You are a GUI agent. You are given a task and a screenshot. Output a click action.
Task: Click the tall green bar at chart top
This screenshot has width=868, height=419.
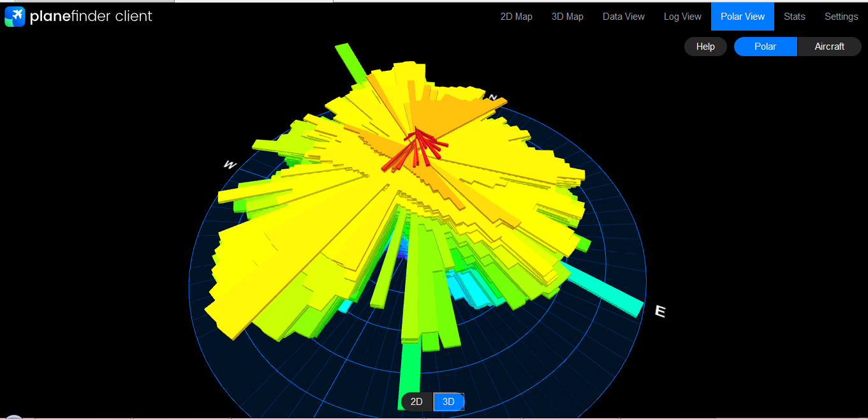pos(353,62)
